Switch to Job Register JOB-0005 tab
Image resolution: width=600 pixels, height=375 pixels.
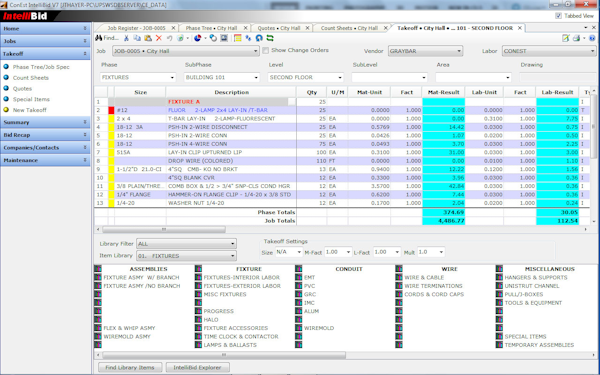[136, 28]
